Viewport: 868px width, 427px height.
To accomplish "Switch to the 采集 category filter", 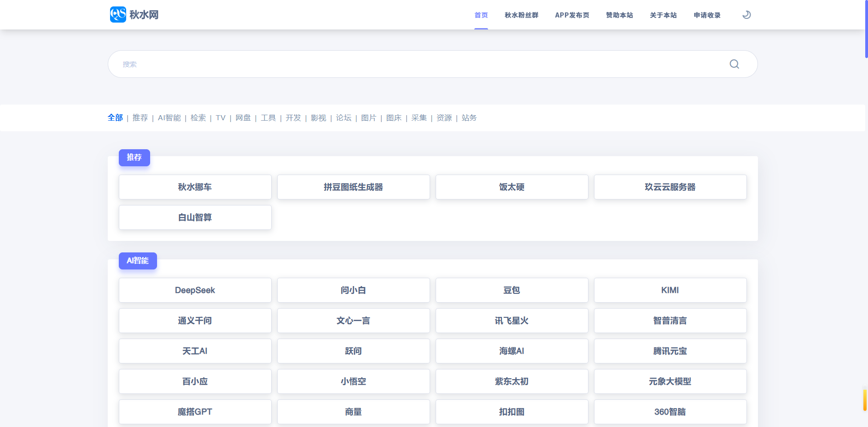I will [x=419, y=118].
